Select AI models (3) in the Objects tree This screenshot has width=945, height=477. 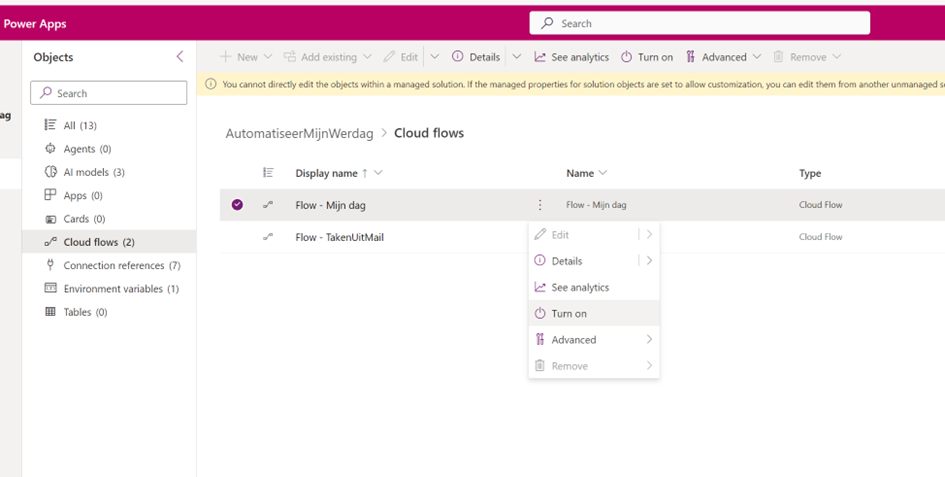tap(94, 172)
